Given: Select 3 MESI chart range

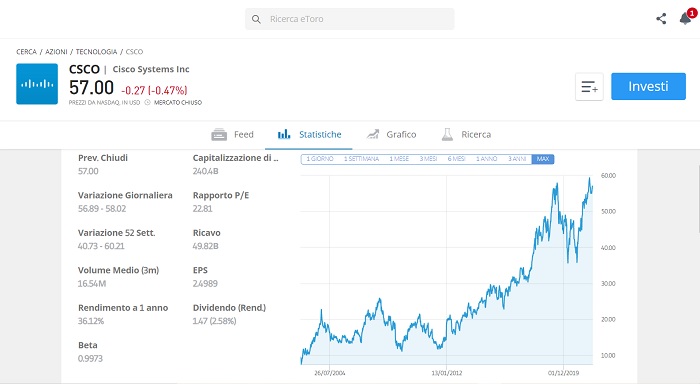Looking at the screenshot, I should click(x=428, y=159).
